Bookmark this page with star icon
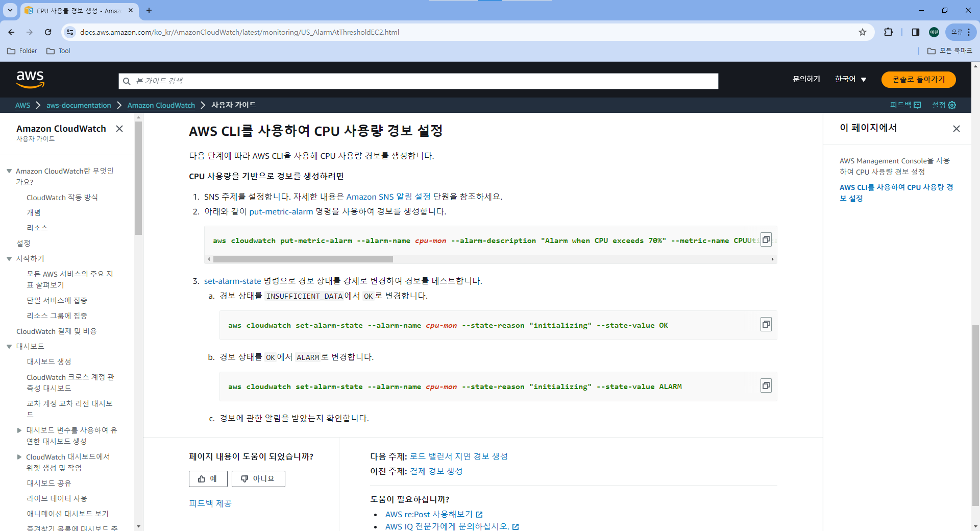 863,32
